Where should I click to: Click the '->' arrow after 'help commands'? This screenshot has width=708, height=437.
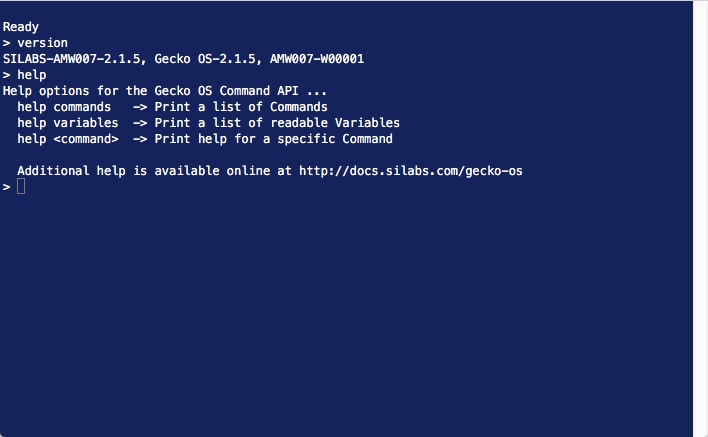(x=140, y=107)
